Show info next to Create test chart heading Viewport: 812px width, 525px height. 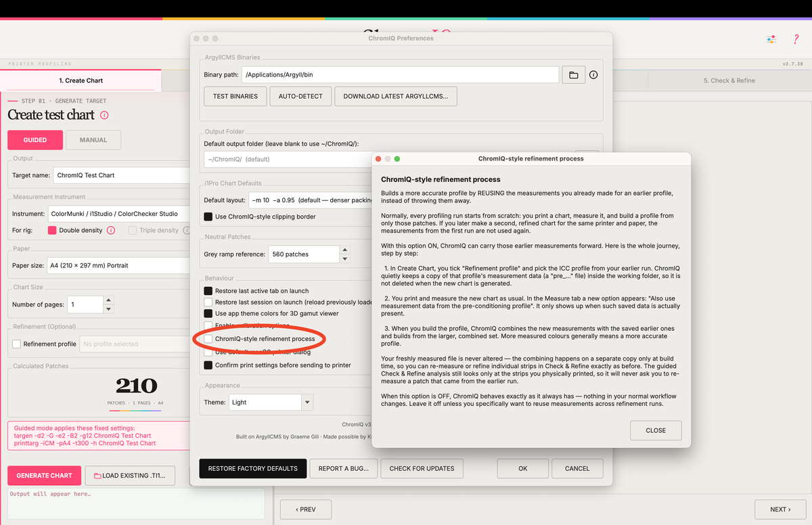104,115
